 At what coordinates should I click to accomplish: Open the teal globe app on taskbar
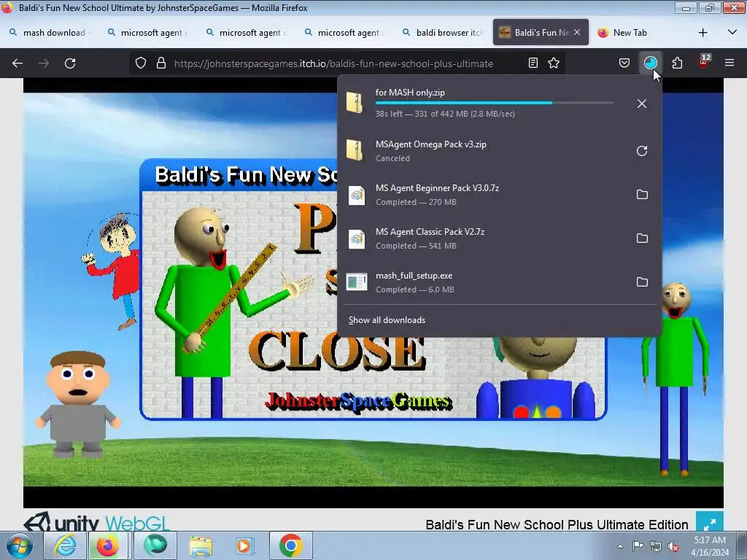tap(155, 545)
